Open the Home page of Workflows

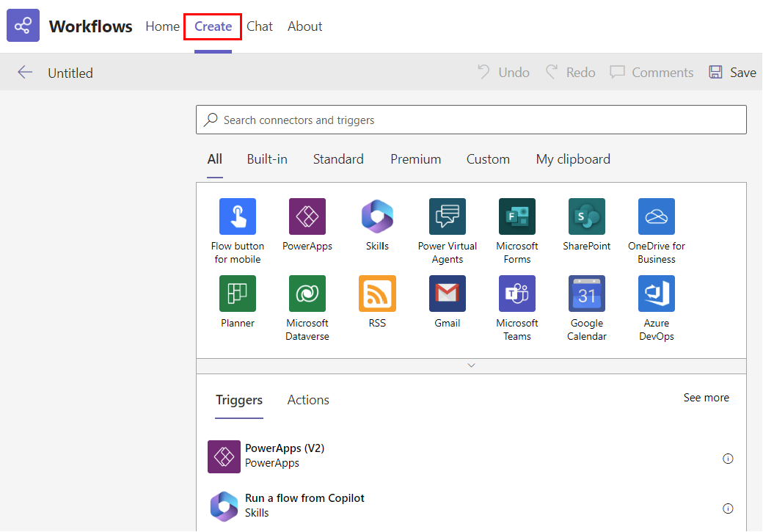162,26
